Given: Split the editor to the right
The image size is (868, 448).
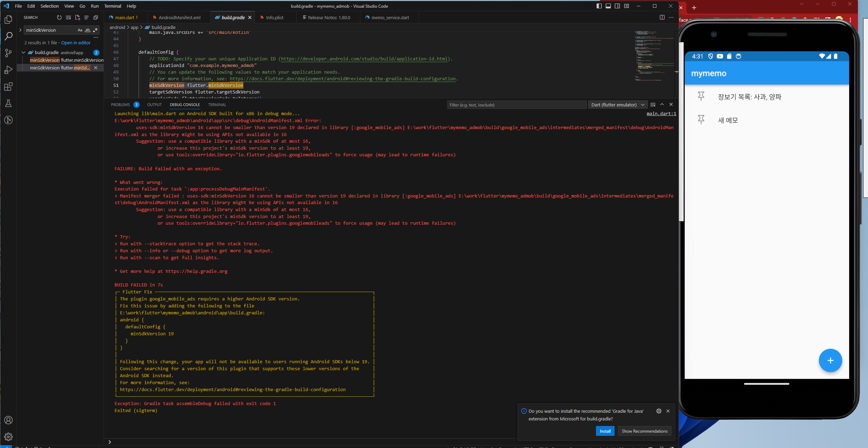Looking at the screenshot, I should click(662, 17).
